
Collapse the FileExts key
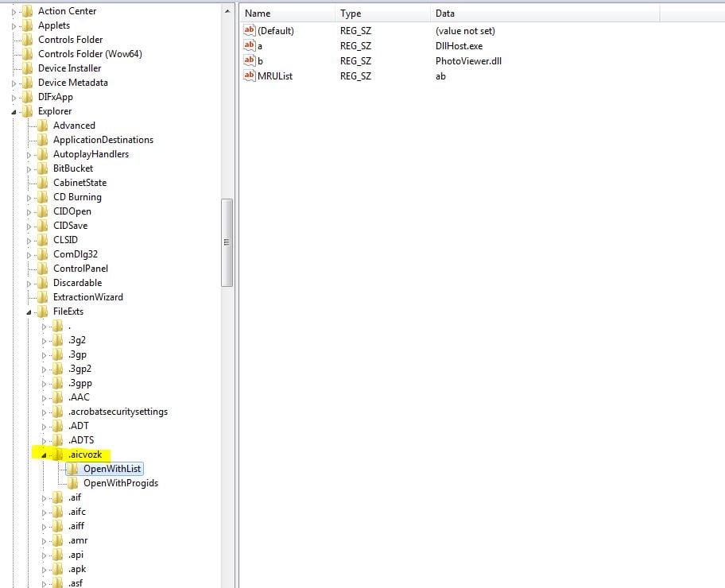(29, 312)
